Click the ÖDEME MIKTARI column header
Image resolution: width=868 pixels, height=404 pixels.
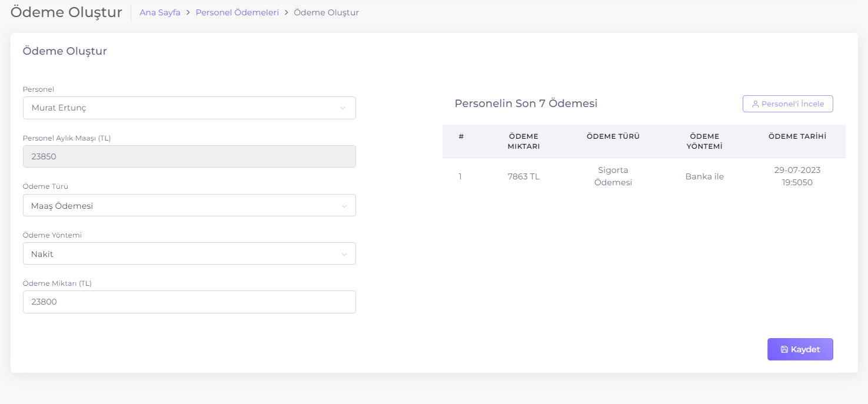(523, 141)
